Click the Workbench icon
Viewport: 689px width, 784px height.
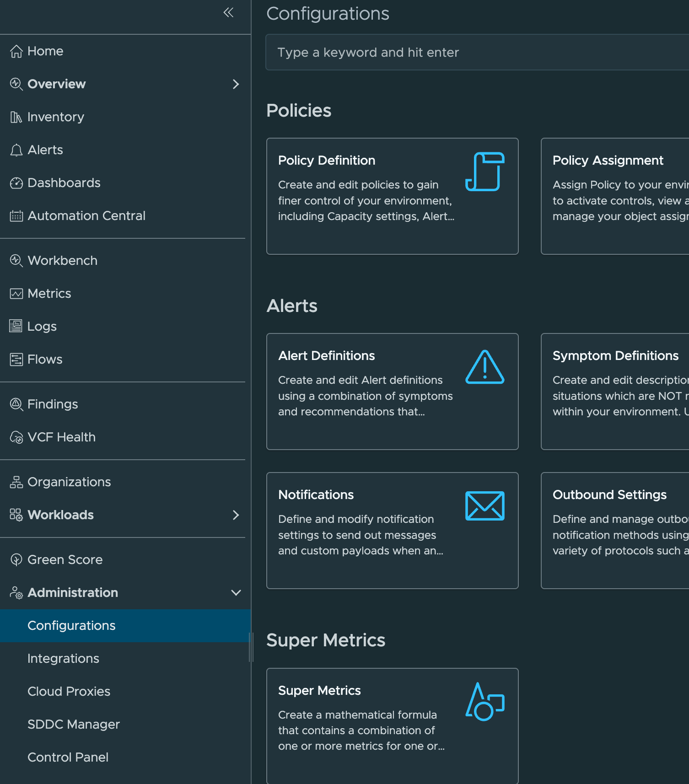coord(16,261)
